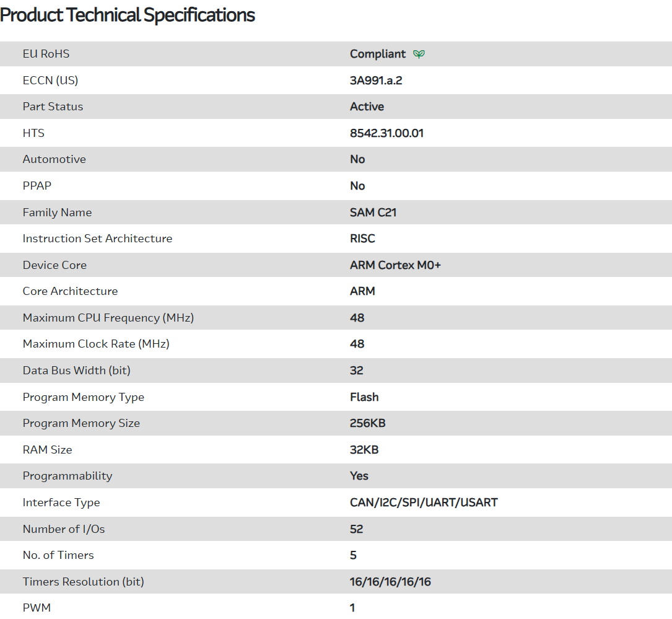This screenshot has width=672, height=619.
Task: Click the ECCN value 3A991.a.2
Action: pos(376,81)
